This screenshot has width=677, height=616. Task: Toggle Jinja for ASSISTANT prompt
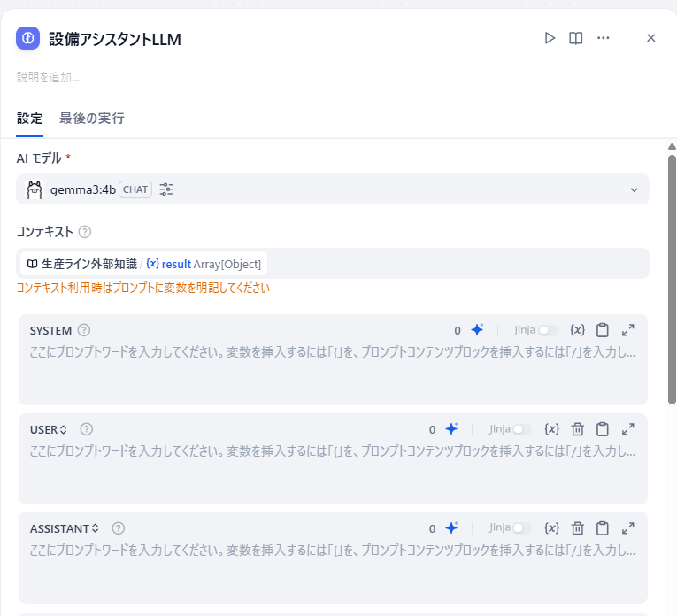[x=521, y=528]
